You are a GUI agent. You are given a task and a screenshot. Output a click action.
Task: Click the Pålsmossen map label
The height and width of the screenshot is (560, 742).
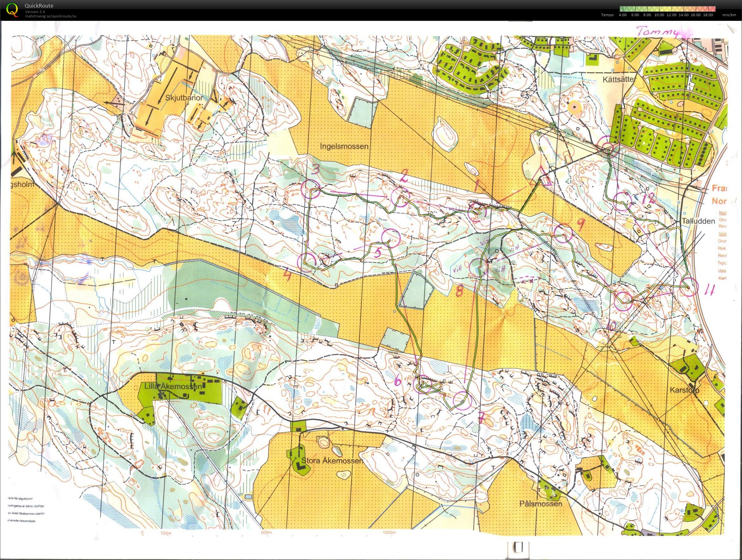tap(541, 504)
